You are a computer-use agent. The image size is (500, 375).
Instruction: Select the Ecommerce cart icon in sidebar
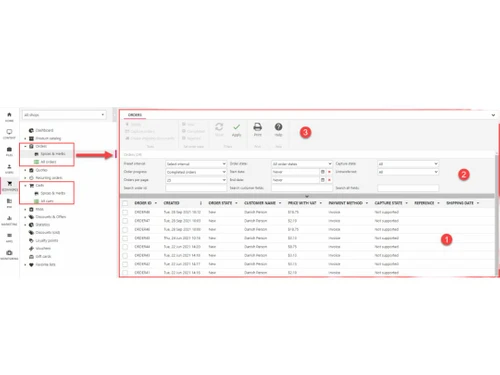click(10, 184)
